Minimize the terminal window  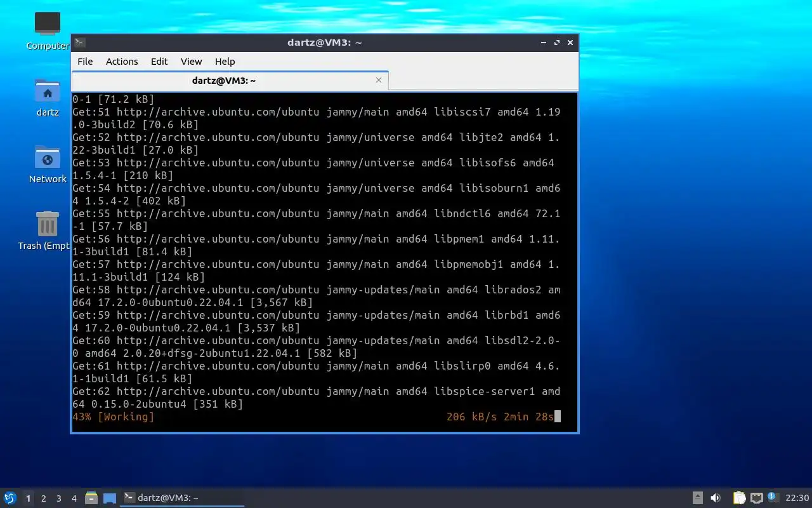544,43
